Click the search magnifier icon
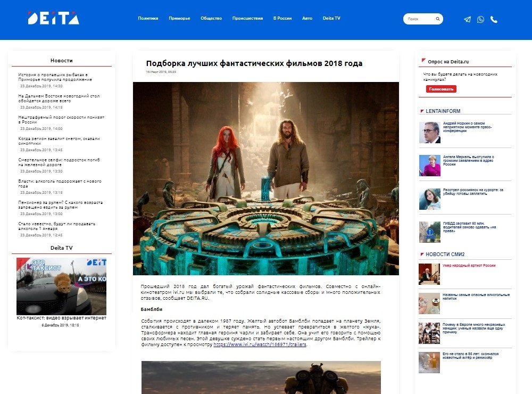Viewport: 532px width, 394px height. pos(438,19)
